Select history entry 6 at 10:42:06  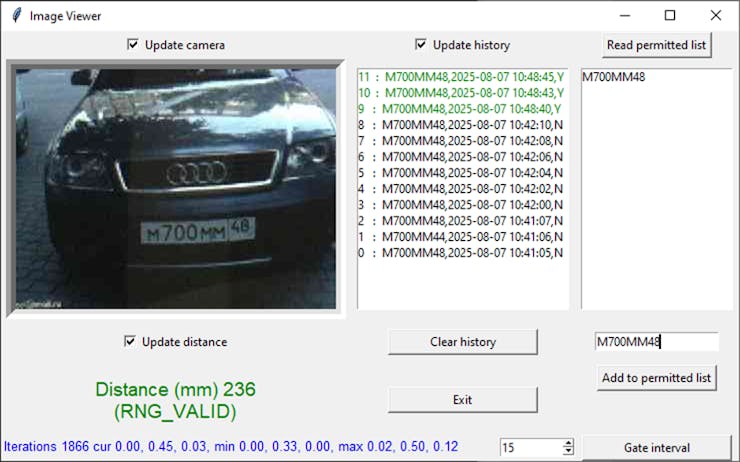[x=461, y=157]
